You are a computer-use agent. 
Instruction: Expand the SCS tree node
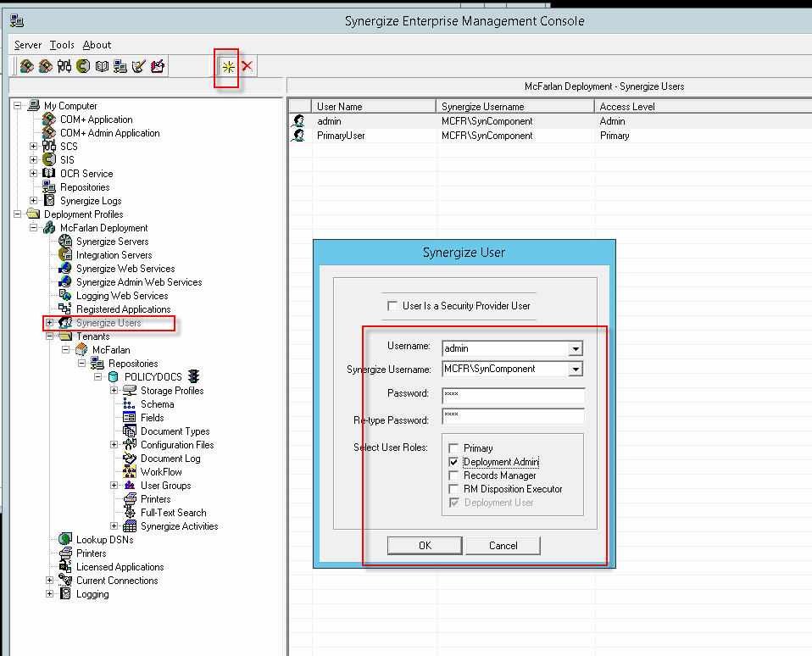coord(34,146)
